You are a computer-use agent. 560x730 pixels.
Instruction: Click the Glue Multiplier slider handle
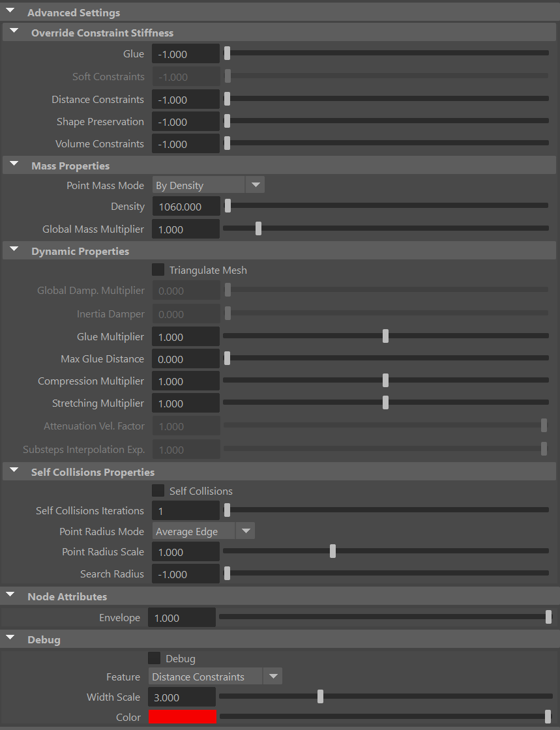tap(385, 336)
